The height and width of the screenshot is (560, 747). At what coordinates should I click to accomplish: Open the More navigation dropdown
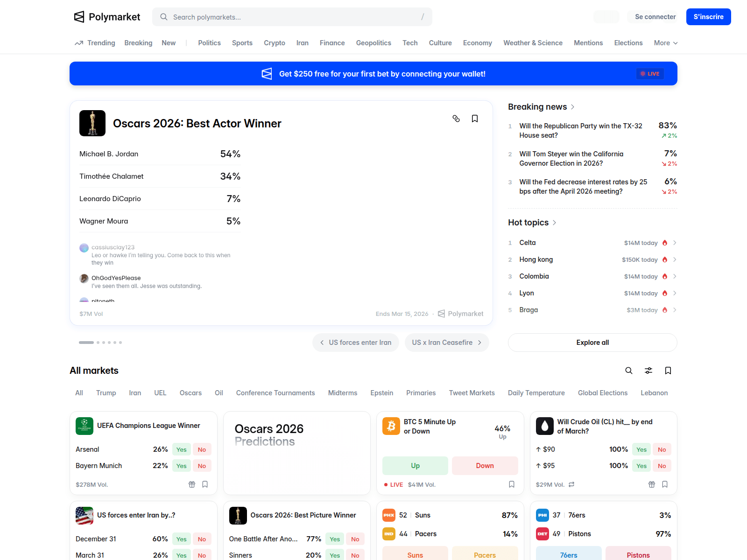coord(665,42)
